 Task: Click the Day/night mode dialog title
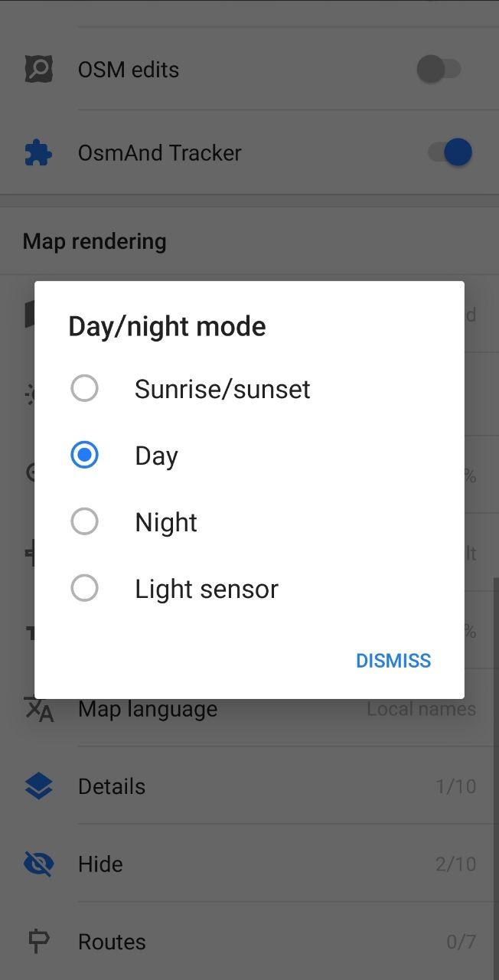167,326
